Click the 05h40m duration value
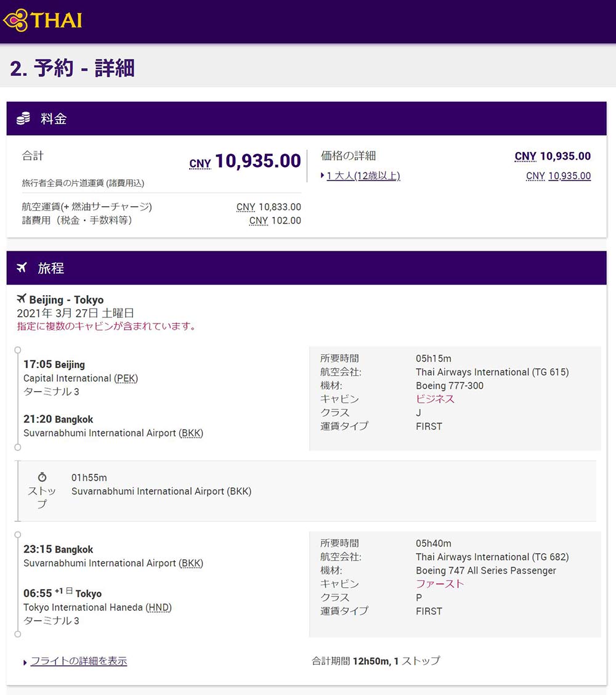Screen dimensions: 616x695 pyautogui.click(x=434, y=543)
